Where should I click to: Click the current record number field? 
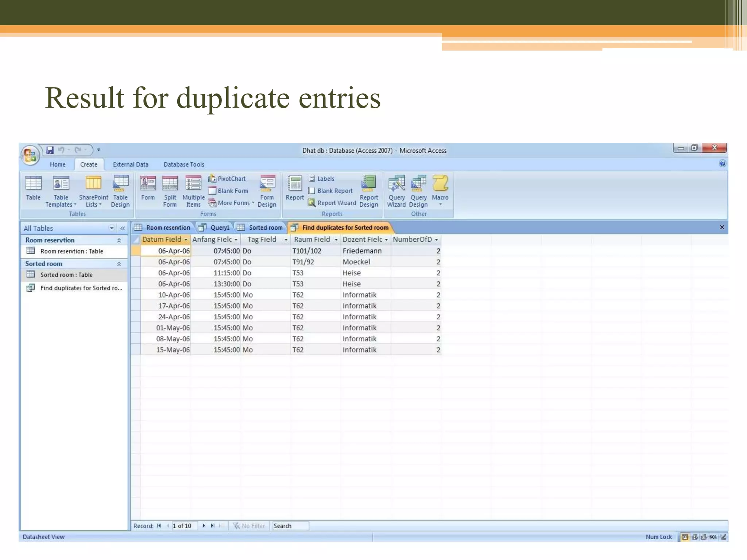[x=185, y=526]
